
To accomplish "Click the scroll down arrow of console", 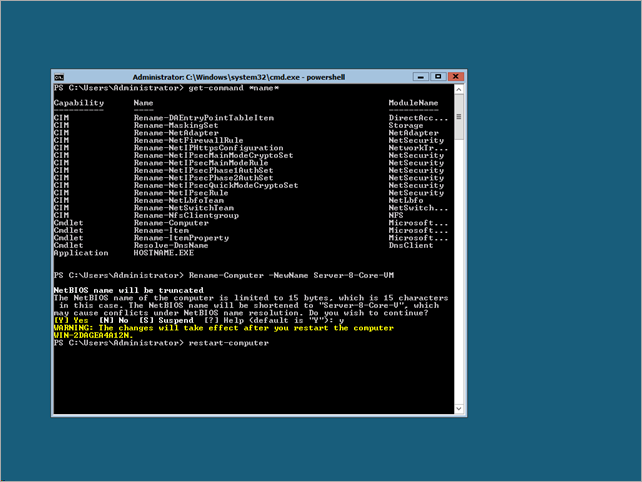I will tap(459, 408).
